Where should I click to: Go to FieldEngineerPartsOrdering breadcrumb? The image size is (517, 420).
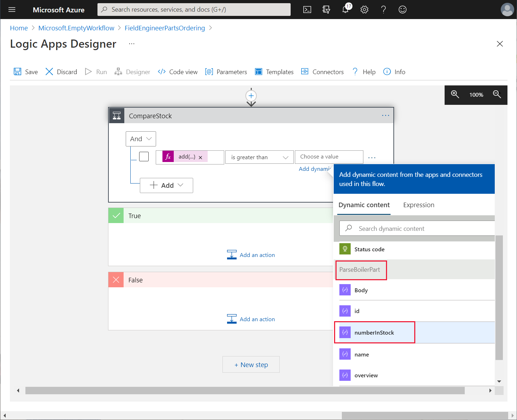pos(165,28)
